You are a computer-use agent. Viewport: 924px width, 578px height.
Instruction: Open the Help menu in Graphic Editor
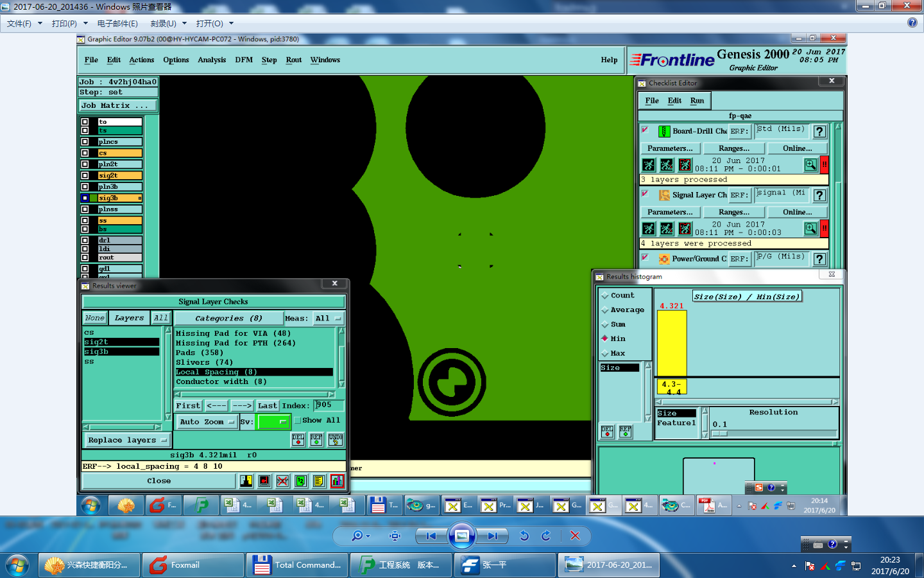(x=609, y=60)
